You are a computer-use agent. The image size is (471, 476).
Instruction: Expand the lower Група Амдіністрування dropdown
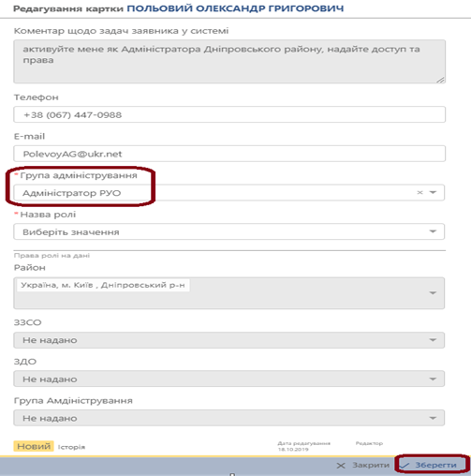click(228, 418)
